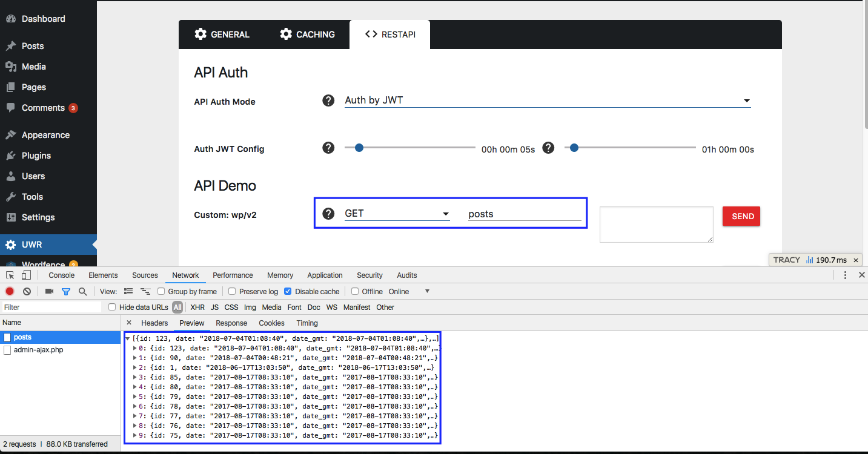Uncheck Disable cache checkbox
Screen dimensions: 868x454
(288, 291)
